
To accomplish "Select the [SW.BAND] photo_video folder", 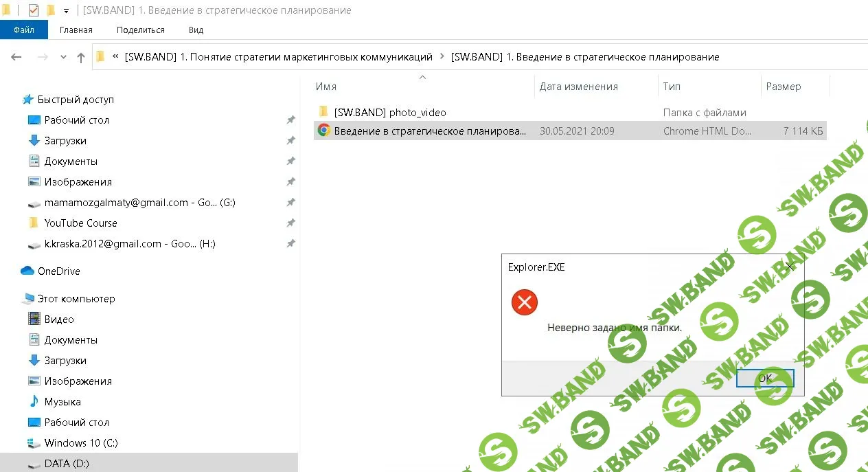I will 389,112.
